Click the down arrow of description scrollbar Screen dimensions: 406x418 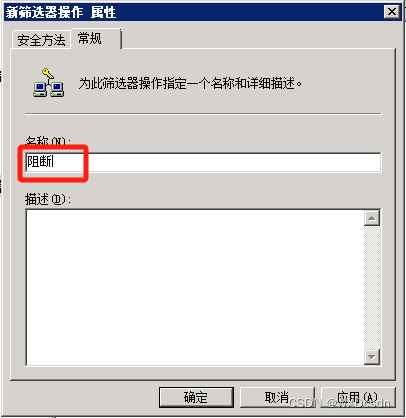372,357
